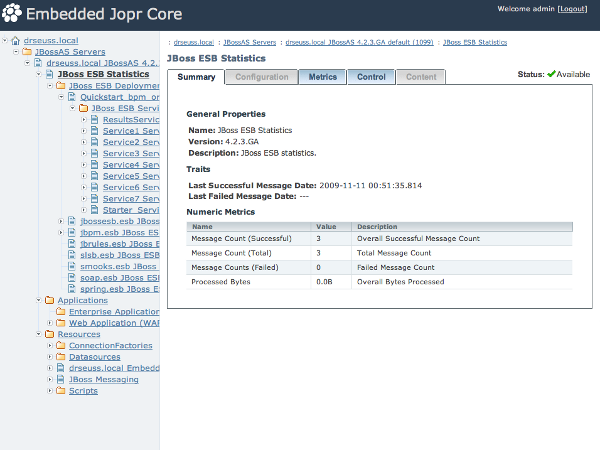Screen dimensions: 600x450
Task: Collapse the JBoss ESB Statistics tree node
Action: tap(39, 74)
